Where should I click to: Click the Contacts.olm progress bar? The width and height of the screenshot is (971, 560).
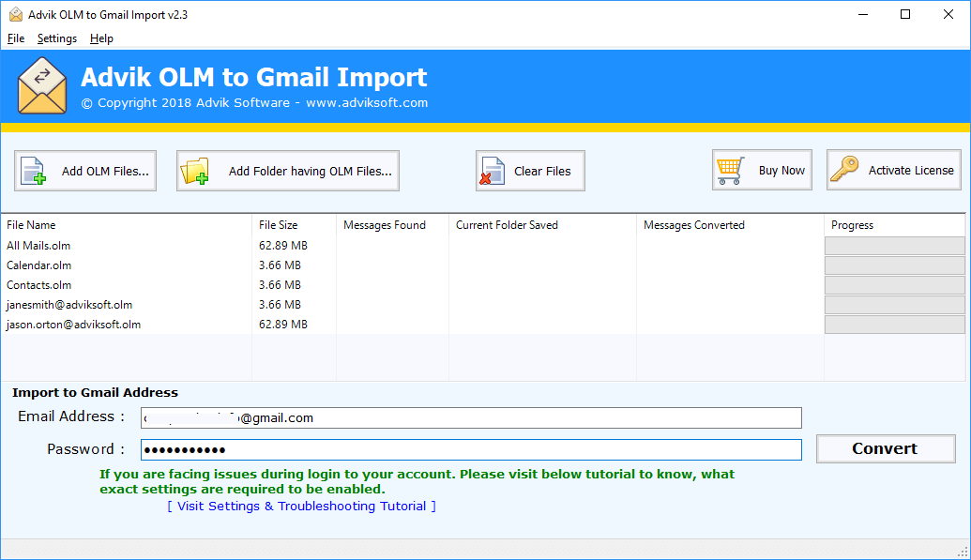coord(893,284)
